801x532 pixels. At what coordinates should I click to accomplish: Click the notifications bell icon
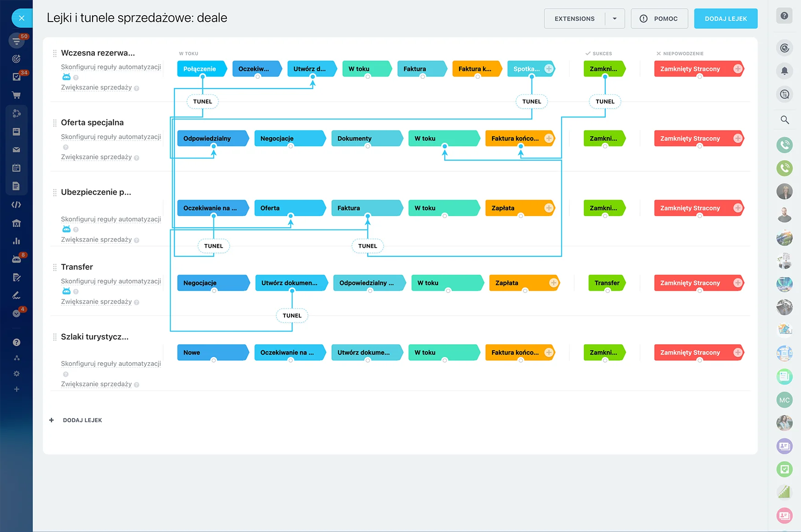point(785,71)
